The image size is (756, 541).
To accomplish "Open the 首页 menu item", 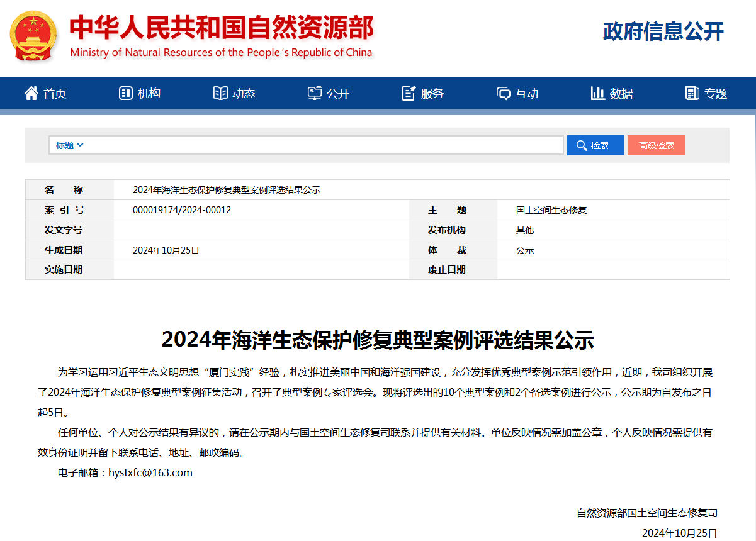I will (x=54, y=93).
